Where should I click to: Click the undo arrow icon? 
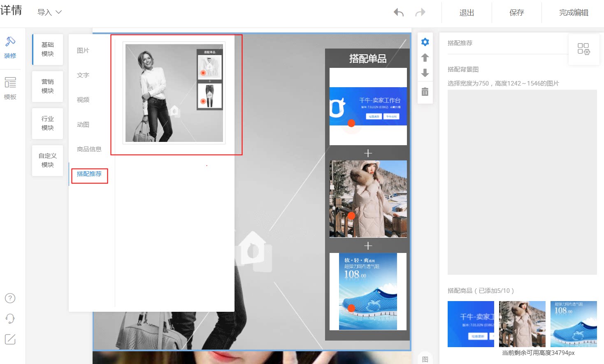398,12
